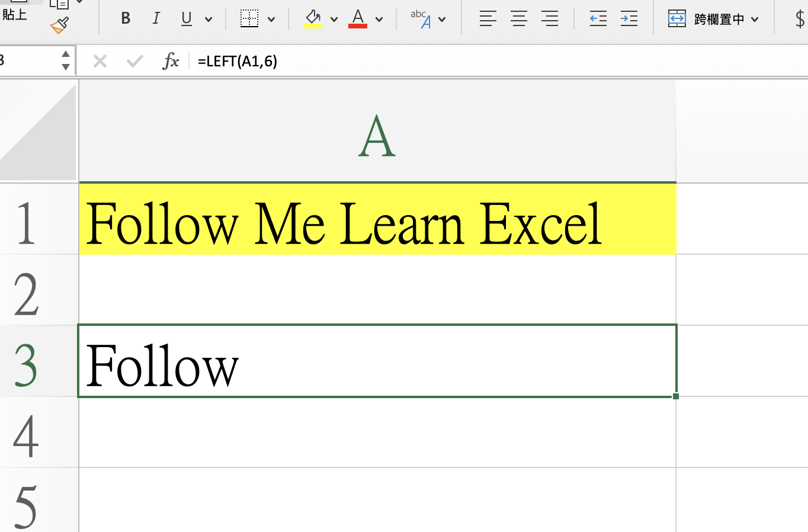Cancel the formula entry with X icon

click(100, 61)
